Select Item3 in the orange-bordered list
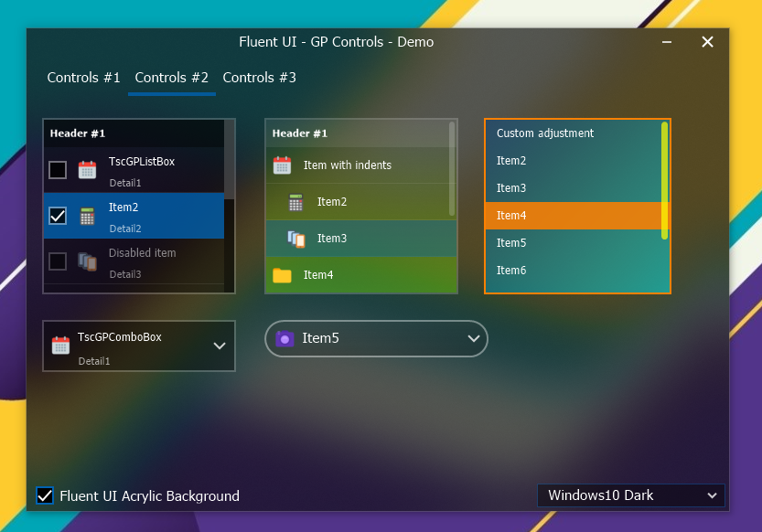Viewport: 762px width, 532px height. [574, 188]
